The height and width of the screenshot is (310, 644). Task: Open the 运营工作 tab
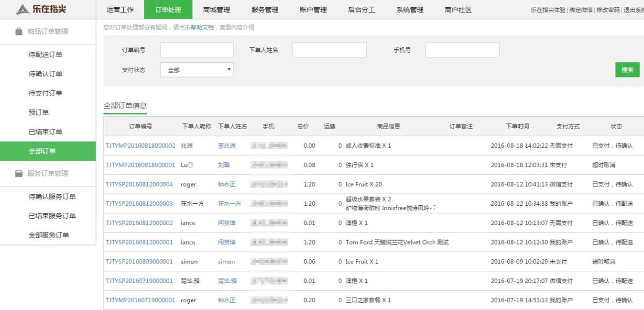pos(120,10)
